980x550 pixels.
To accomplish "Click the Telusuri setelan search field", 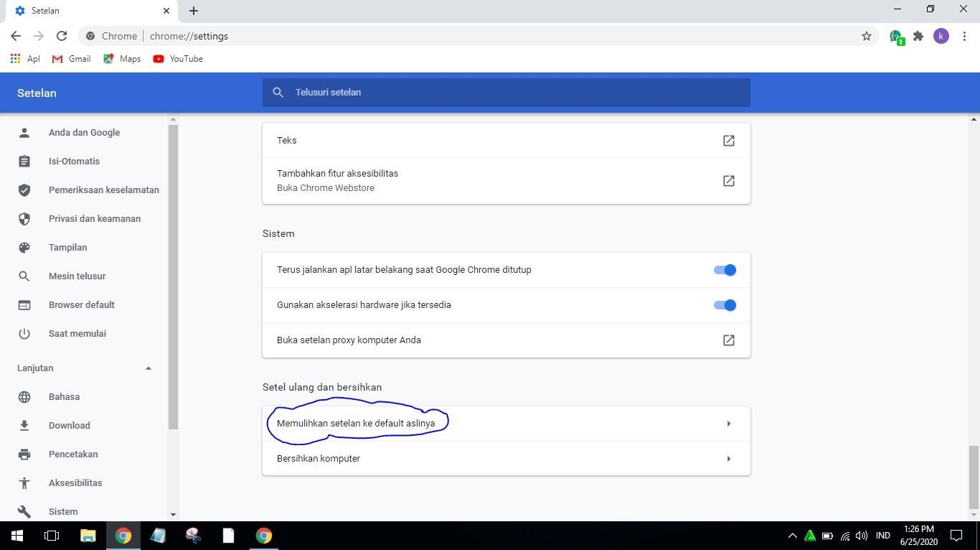I will point(507,93).
